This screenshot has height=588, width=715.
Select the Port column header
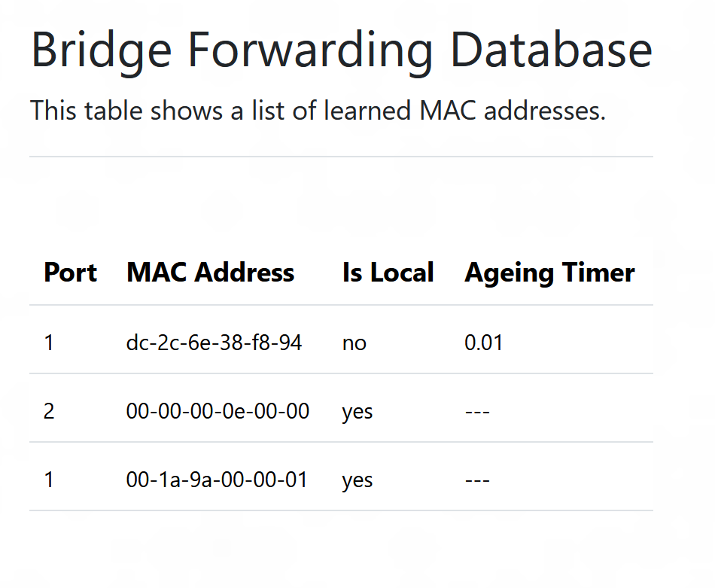[71, 273]
